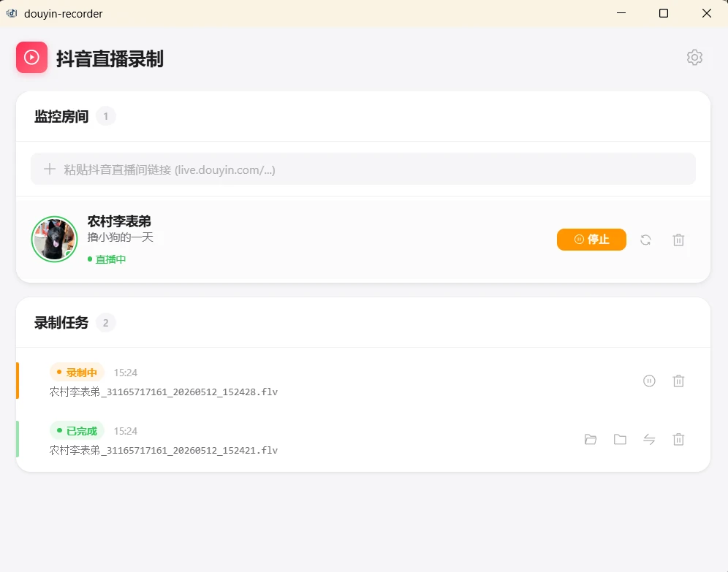Convert the 152421.flv recording with arrows icon
Image resolution: width=728 pixels, height=572 pixels.
point(649,439)
